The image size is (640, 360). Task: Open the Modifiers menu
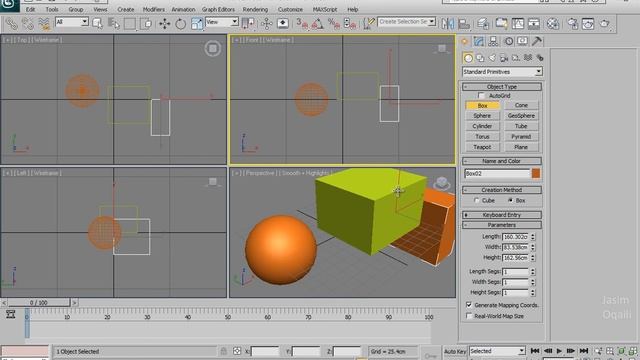[x=154, y=9]
